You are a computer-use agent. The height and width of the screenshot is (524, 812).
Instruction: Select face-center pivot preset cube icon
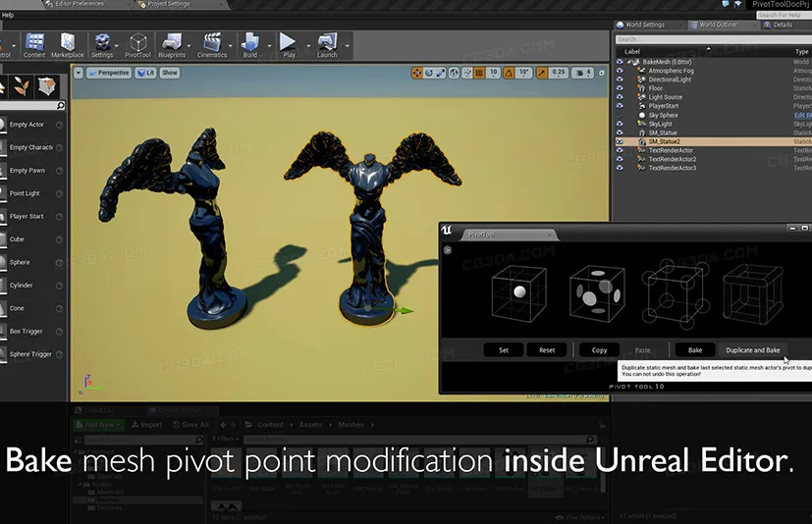click(597, 293)
